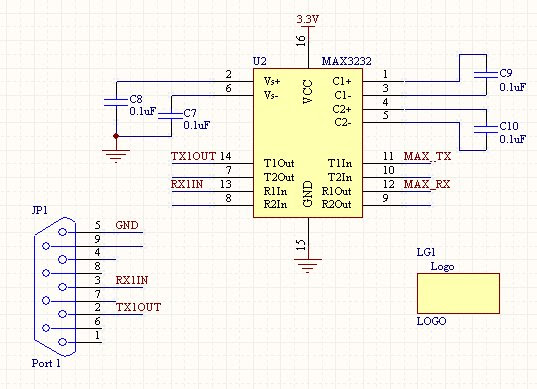Click the C1- pin name in U2

point(343,95)
